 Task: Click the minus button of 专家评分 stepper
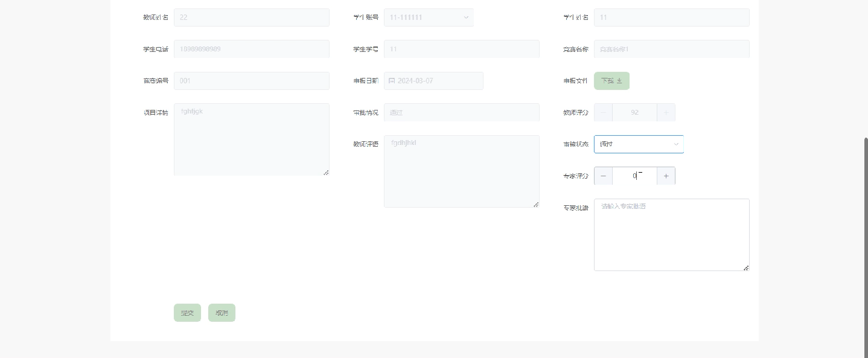603,176
